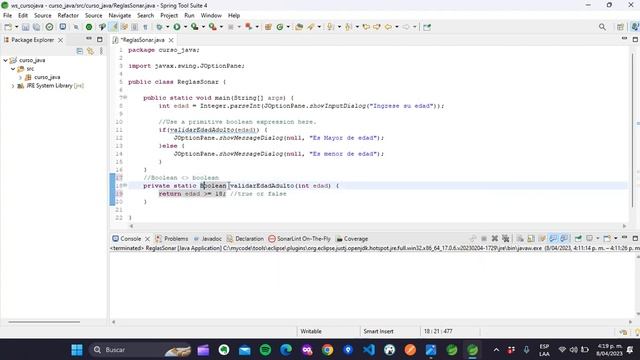Viewport: 640px width, 360px height.
Task: Close the ReglasSonar.java editor tab
Action: 171,40
